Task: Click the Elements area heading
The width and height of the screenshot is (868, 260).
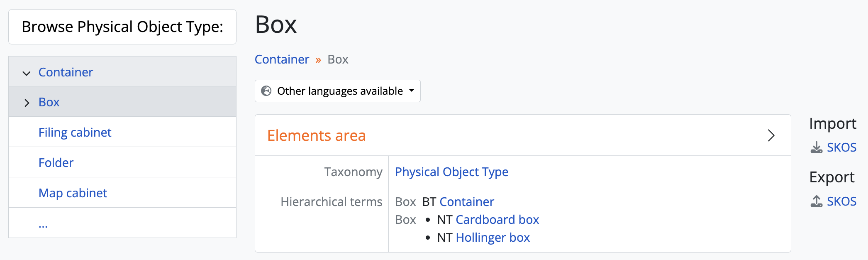Action: click(316, 136)
